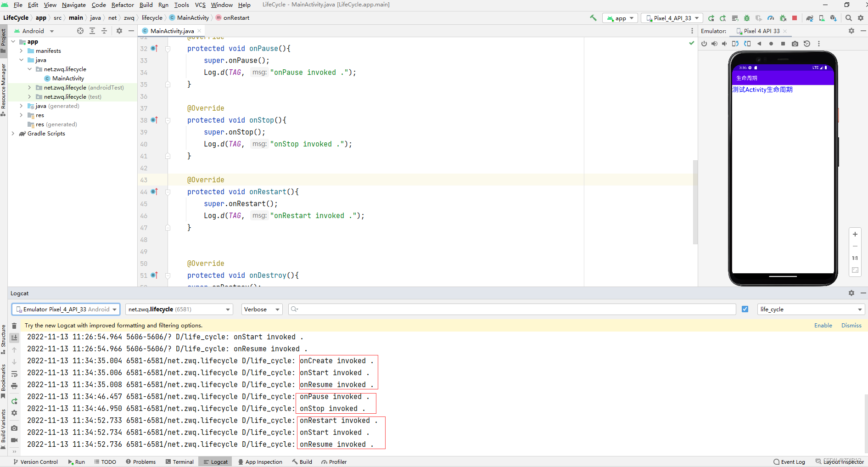Click the Search Everywhere magnifier icon

(x=849, y=18)
